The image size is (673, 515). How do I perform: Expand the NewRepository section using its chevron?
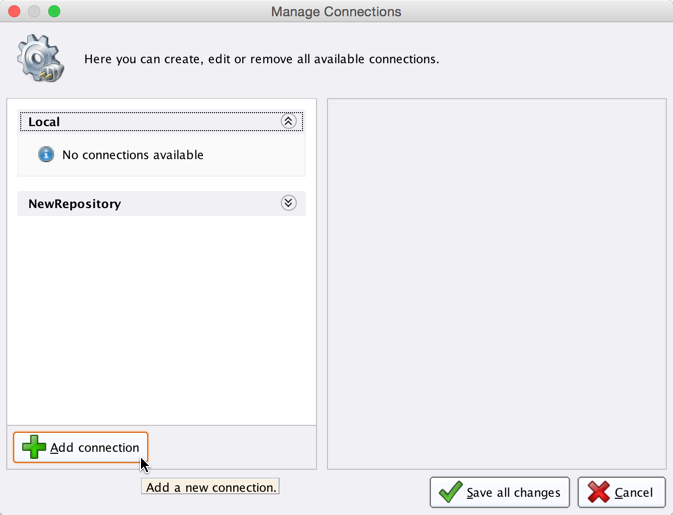[x=288, y=203]
